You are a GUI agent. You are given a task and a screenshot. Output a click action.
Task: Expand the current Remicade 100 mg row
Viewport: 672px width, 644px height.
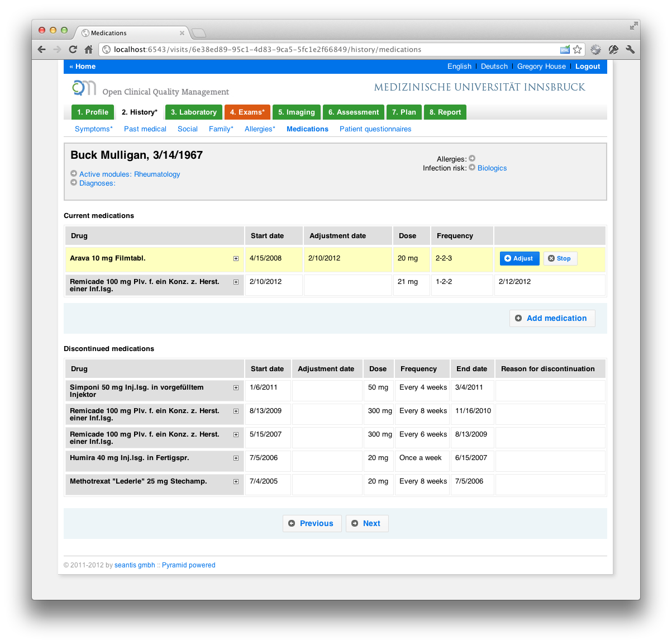point(236,282)
